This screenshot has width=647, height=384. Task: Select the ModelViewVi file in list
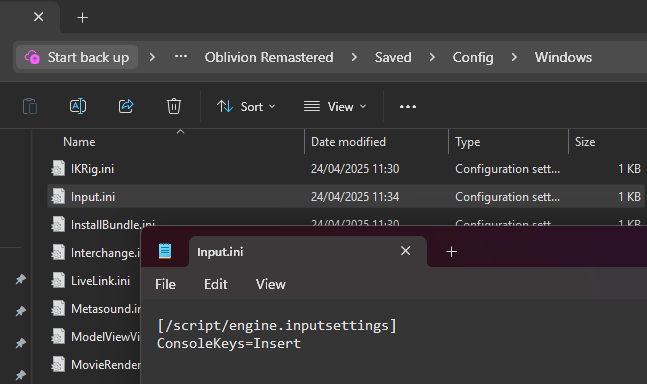click(105, 337)
